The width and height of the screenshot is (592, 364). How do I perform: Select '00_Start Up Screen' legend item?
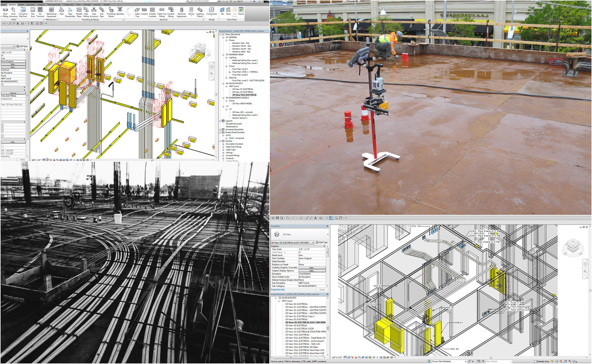233,123
